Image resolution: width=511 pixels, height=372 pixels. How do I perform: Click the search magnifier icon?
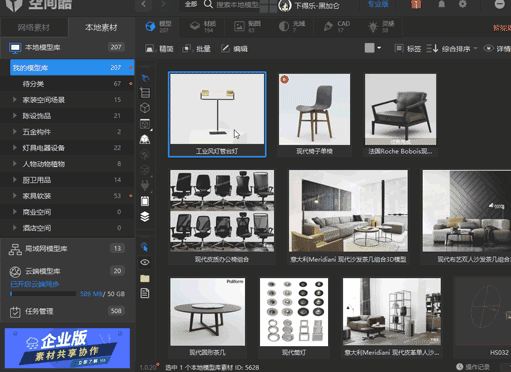coord(208,4)
